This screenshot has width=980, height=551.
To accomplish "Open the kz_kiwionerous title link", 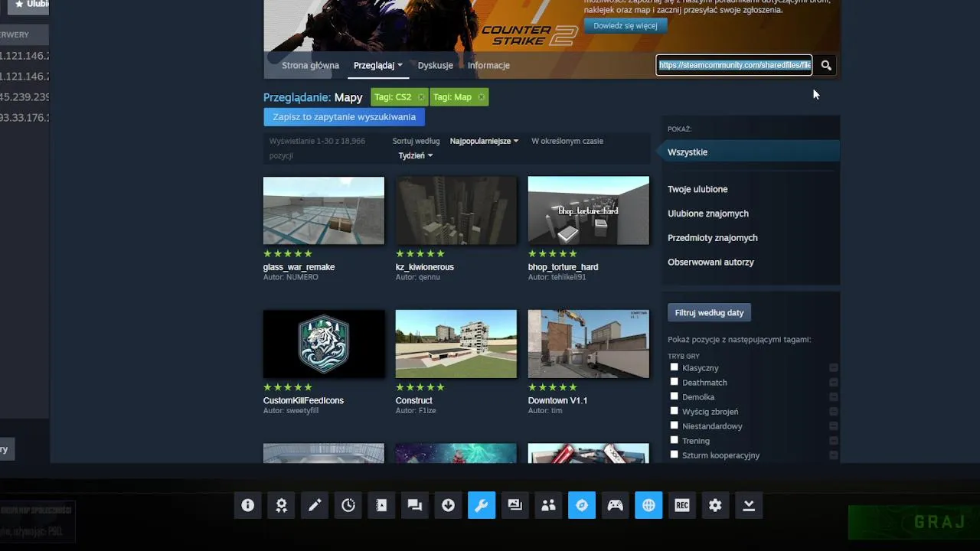I will (425, 267).
